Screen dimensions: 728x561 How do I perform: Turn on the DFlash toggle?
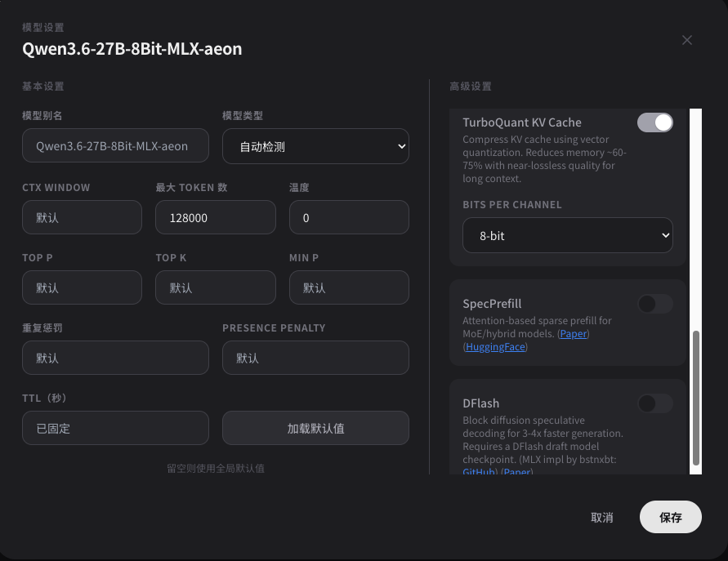[654, 403]
